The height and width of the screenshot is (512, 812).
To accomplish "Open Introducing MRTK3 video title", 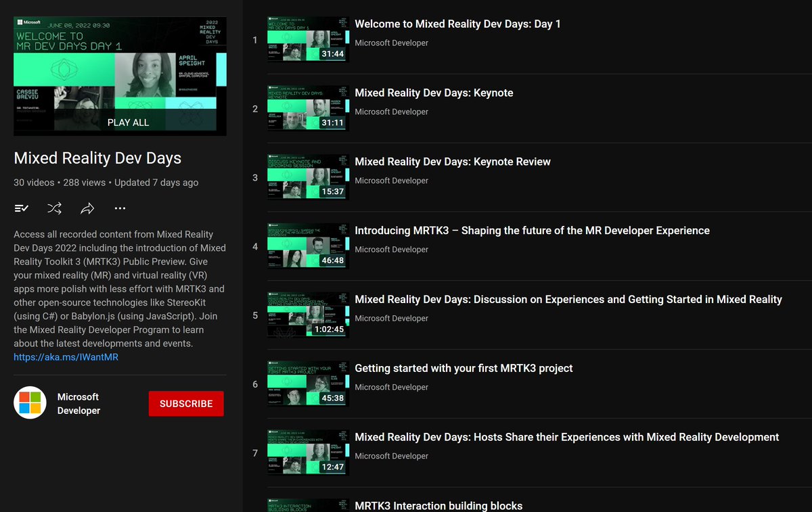I will click(532, 231).
